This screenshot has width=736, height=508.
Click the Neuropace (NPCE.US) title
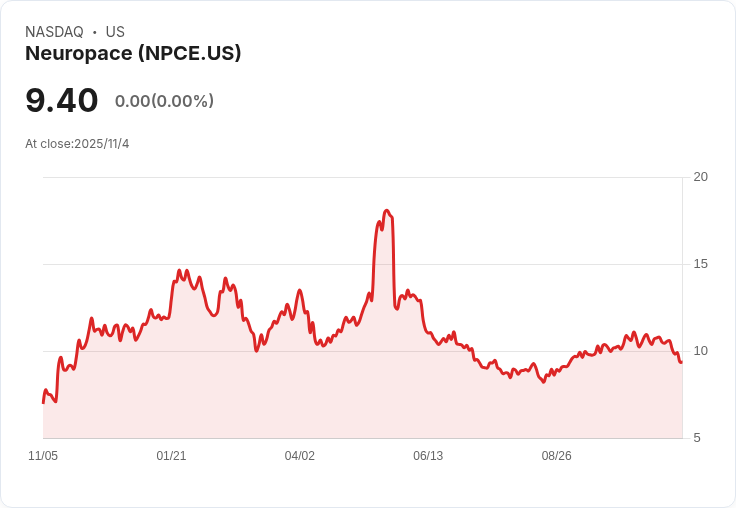[x=133, y=54]
